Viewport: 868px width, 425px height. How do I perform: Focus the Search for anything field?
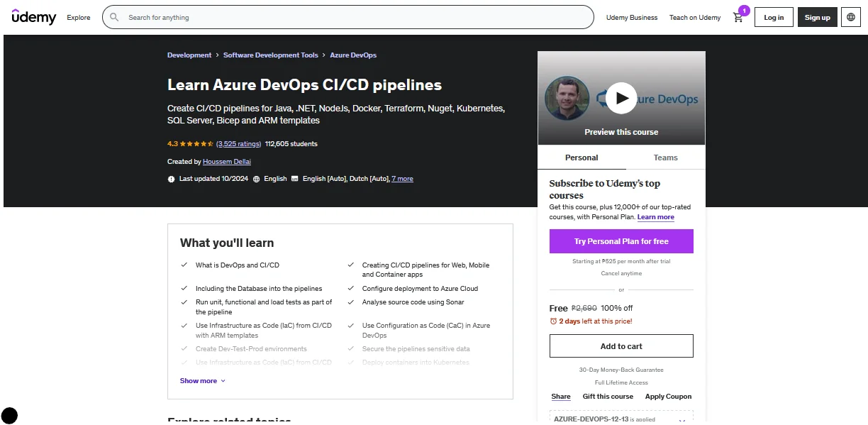tap(348, 17)
